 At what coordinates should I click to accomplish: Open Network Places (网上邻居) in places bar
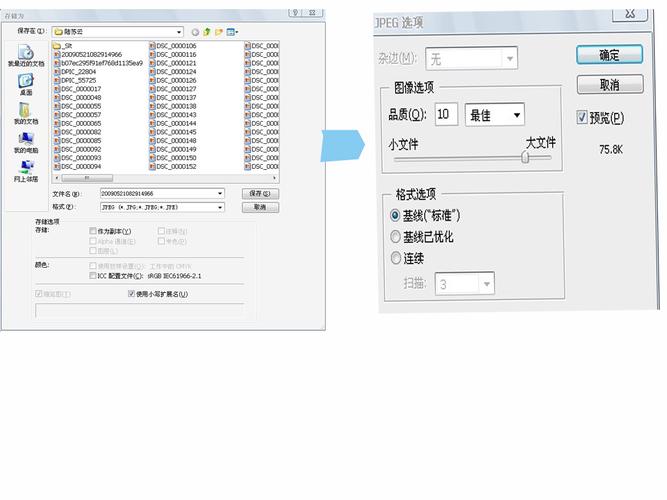pyautogui.click(x=26, y=171)
